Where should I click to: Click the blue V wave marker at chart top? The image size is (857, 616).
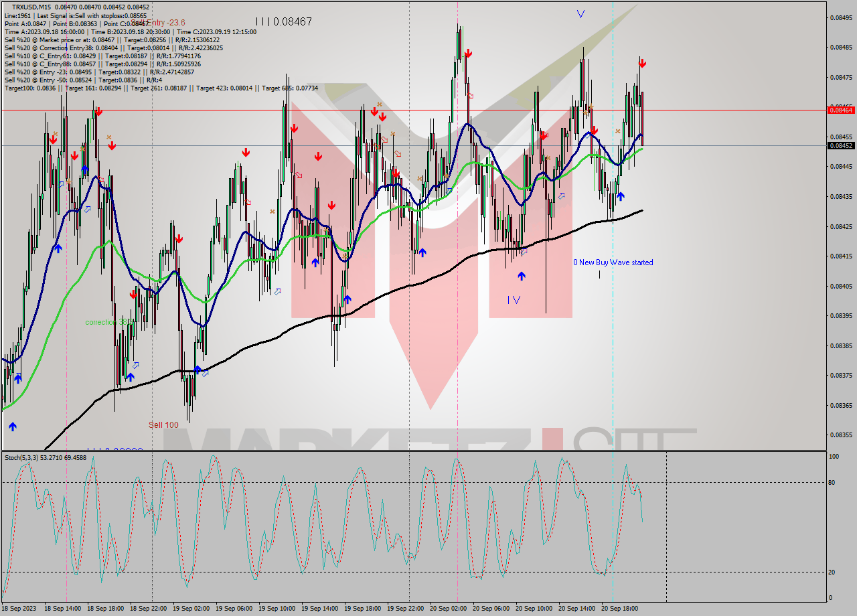click(x=581, y=13)
